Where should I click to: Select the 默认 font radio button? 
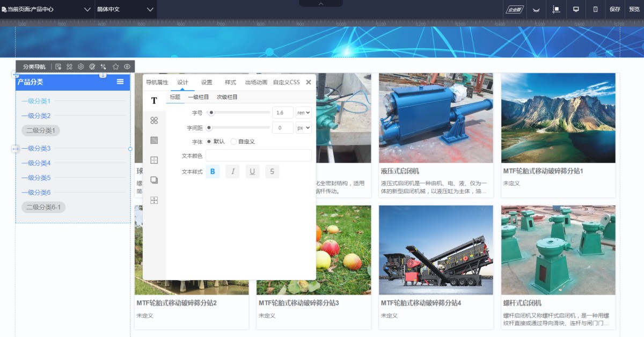coord(209,142)
